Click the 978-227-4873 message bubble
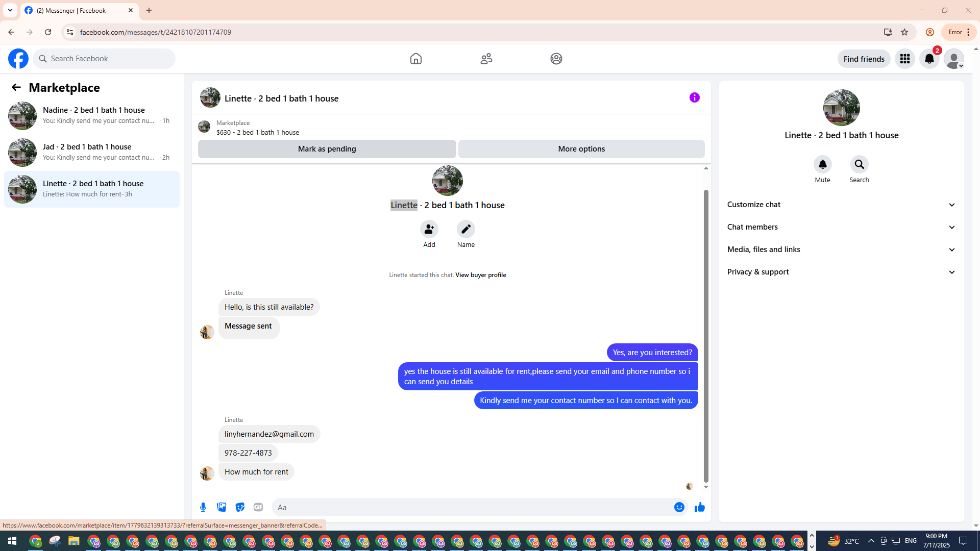The image size is (980, 551). coord(248,453)
